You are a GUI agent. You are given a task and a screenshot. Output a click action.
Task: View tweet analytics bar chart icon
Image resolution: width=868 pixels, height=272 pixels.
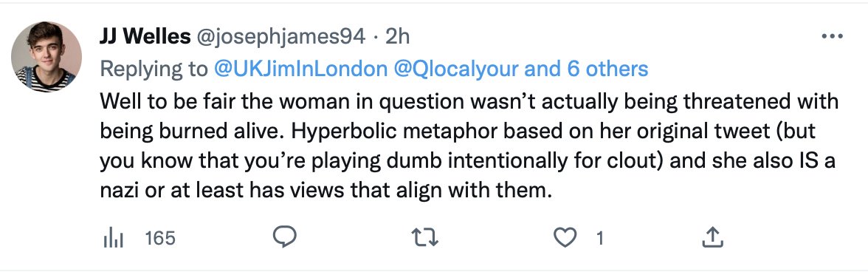pos(113,238)
